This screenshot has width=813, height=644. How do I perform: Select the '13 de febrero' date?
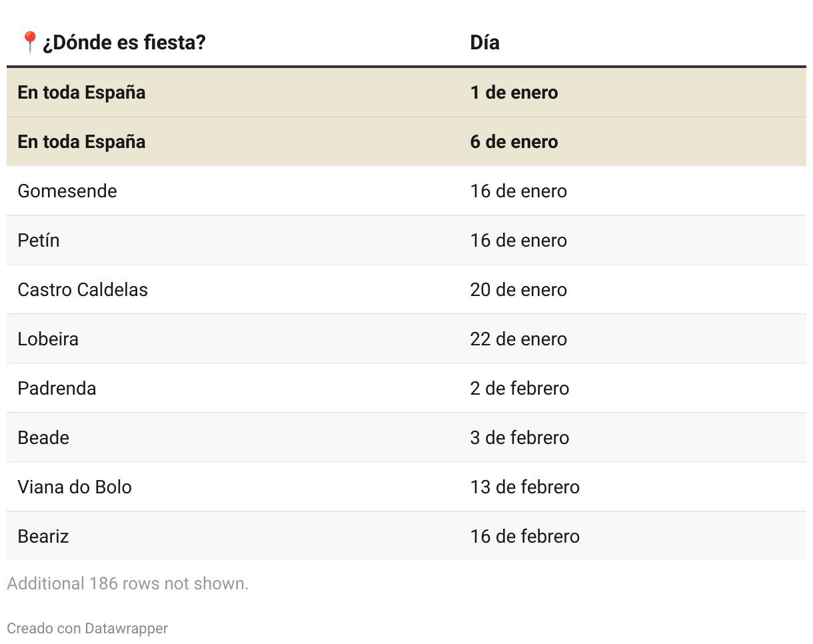coord(524,487)
